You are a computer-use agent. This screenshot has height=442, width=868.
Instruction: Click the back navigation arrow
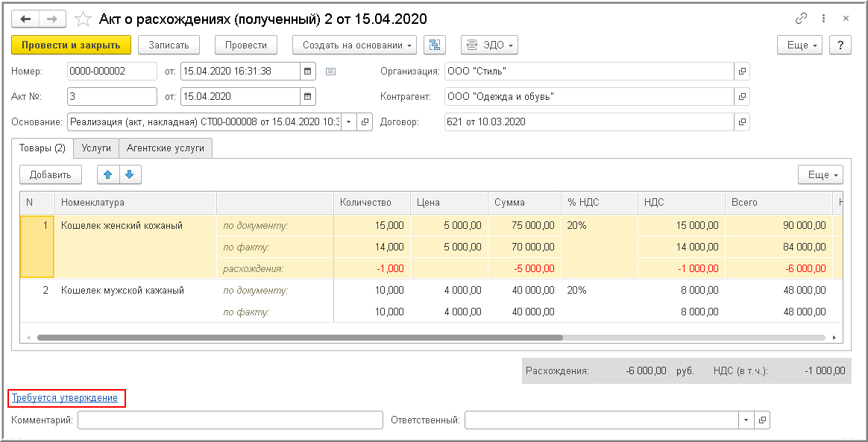[x=26, y=19]
